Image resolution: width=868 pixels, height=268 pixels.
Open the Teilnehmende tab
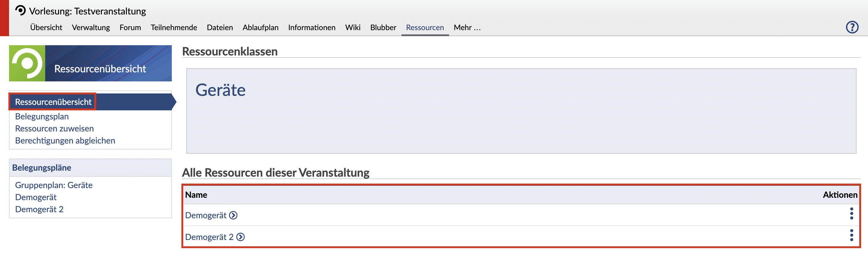click(174, 28)
